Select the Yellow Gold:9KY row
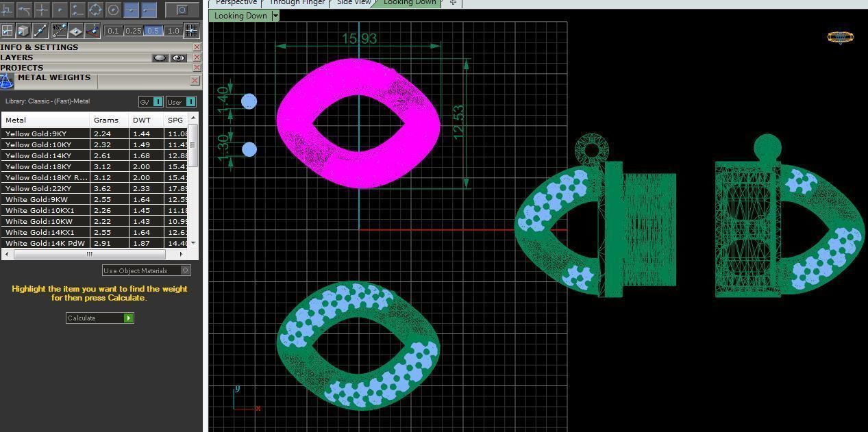The image size is (868, 432). coord(95,134)
